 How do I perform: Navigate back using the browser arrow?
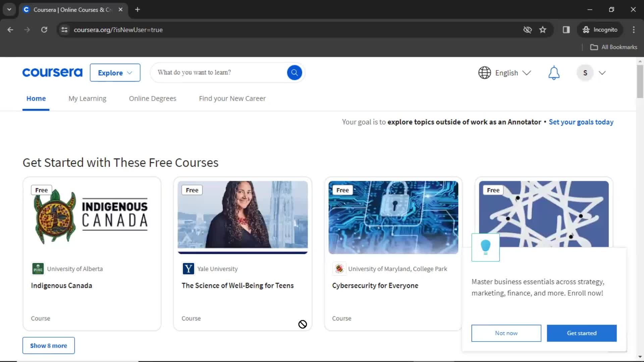tap(10, 30)
